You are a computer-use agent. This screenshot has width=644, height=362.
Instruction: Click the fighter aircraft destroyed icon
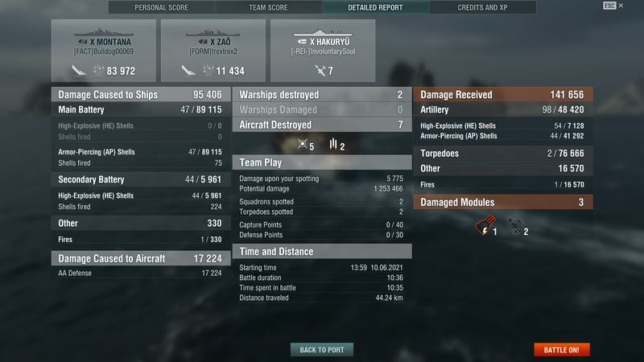(303, 144)
